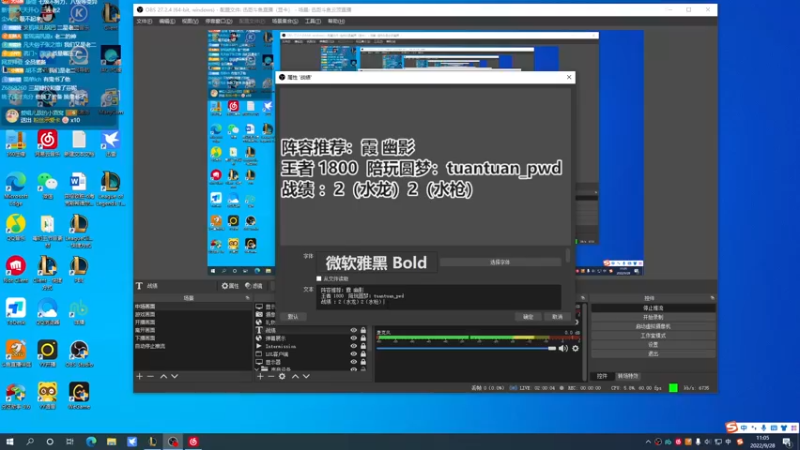Screen dimensions: 800x450
Task: Toggle lock of Intermission source
Action: coord(363,346)
